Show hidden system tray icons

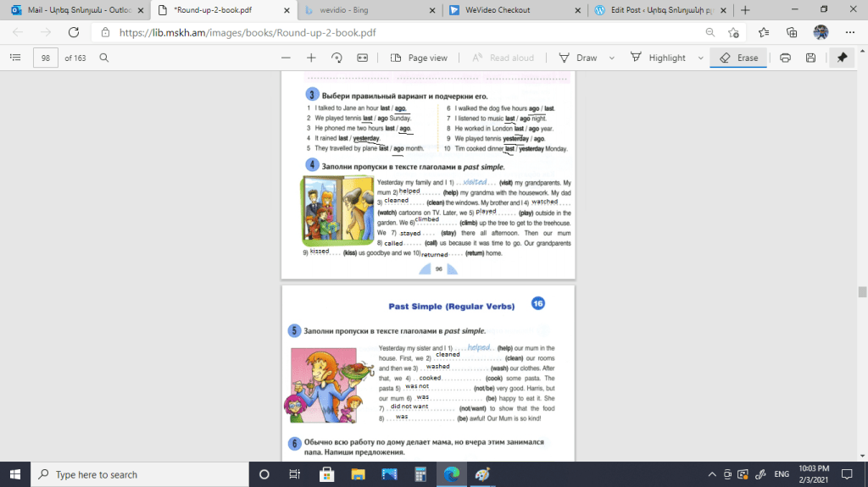[711, 474]
